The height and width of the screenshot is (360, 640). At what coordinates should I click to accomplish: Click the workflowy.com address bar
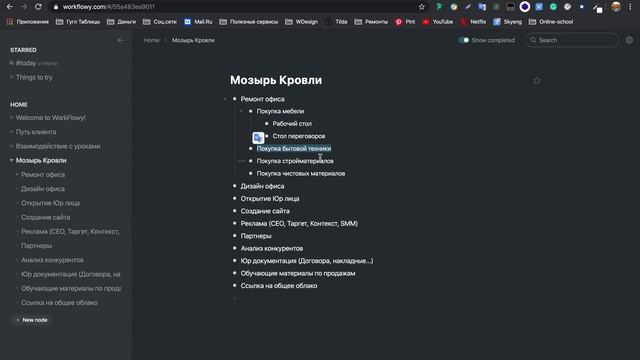click(x=237, y=7)
